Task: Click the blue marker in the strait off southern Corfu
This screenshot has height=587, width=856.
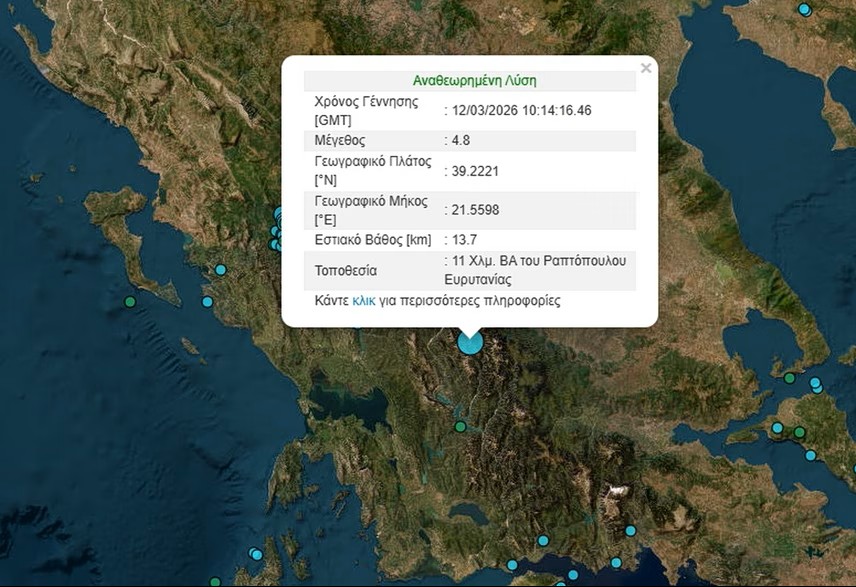Action: click(207, 301)
